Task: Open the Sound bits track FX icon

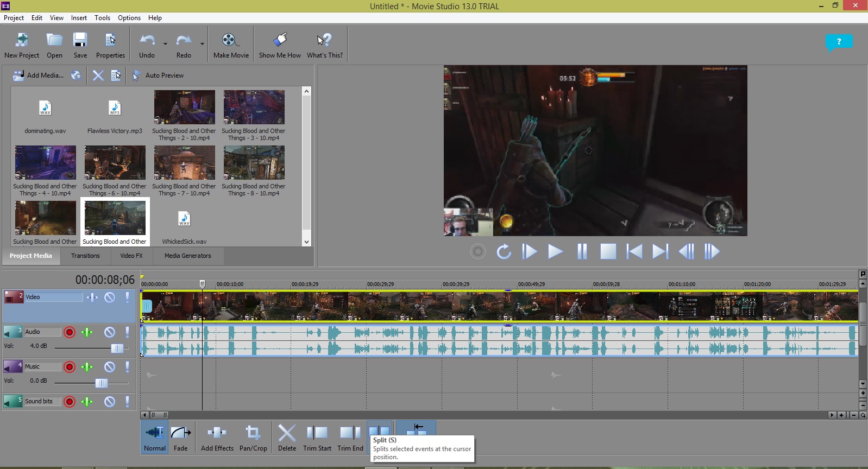Action: (87, 402)
